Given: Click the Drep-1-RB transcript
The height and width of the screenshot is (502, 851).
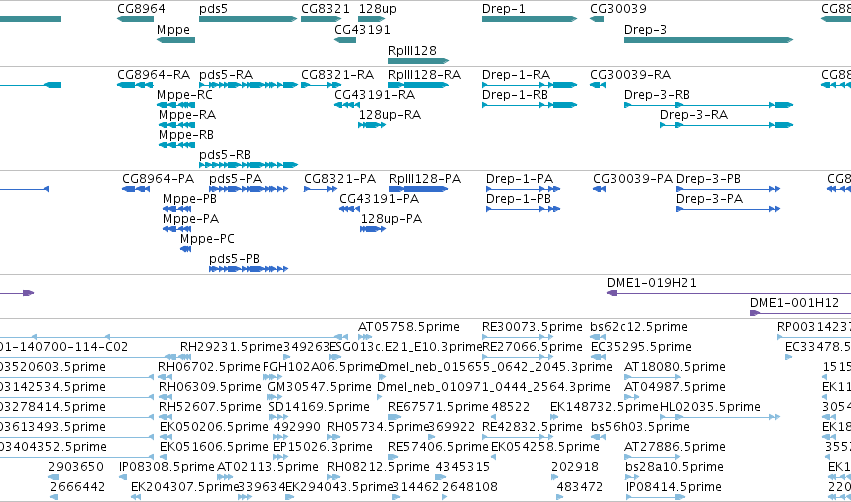Looking at the screenshot, I should point(529,105).
